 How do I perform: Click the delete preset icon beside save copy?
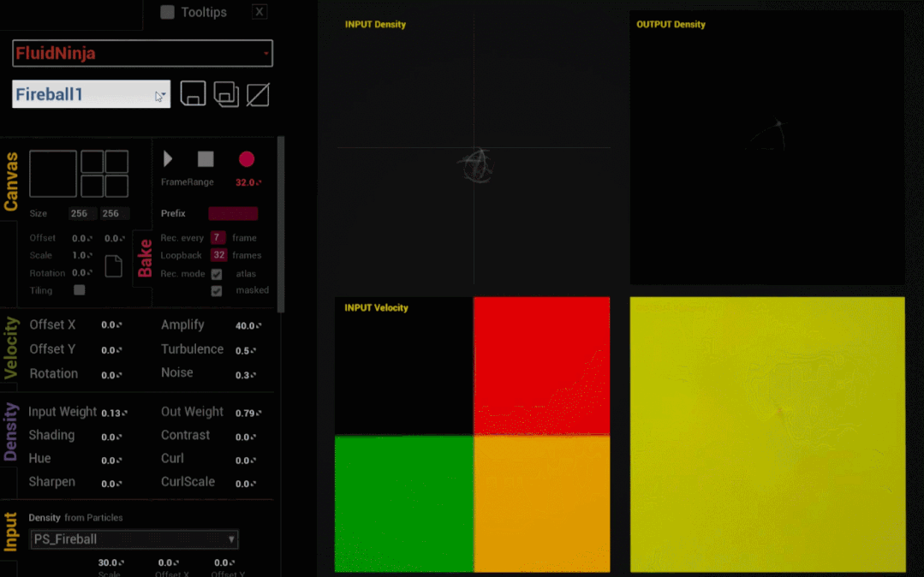pos(258,93)
